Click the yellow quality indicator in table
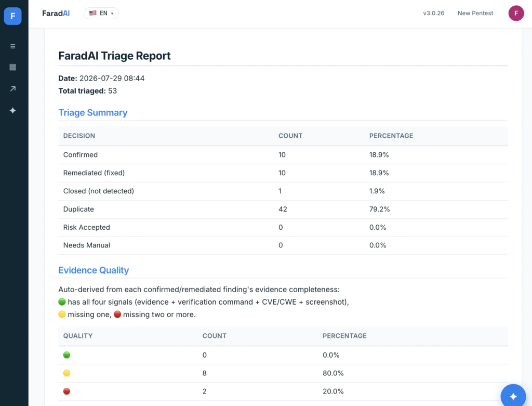 [x=67, y=373]
